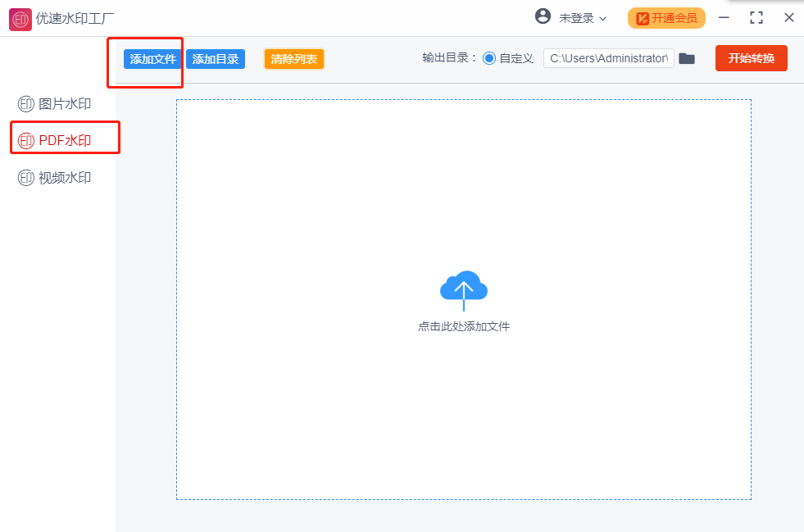Expand the 未登录 account dropdown
The image size is (804, 532).
(583, 19)
